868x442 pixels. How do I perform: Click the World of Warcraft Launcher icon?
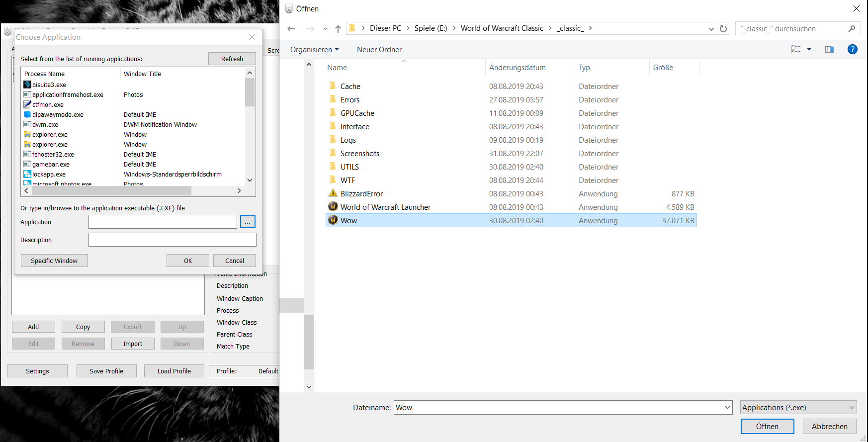click(x=333, y=207)
